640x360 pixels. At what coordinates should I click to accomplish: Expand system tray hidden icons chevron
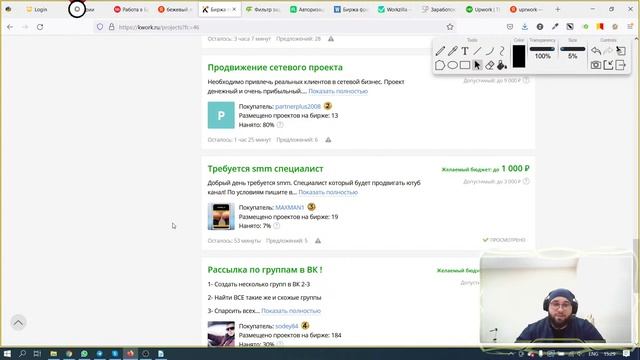(x=511, y=354)
